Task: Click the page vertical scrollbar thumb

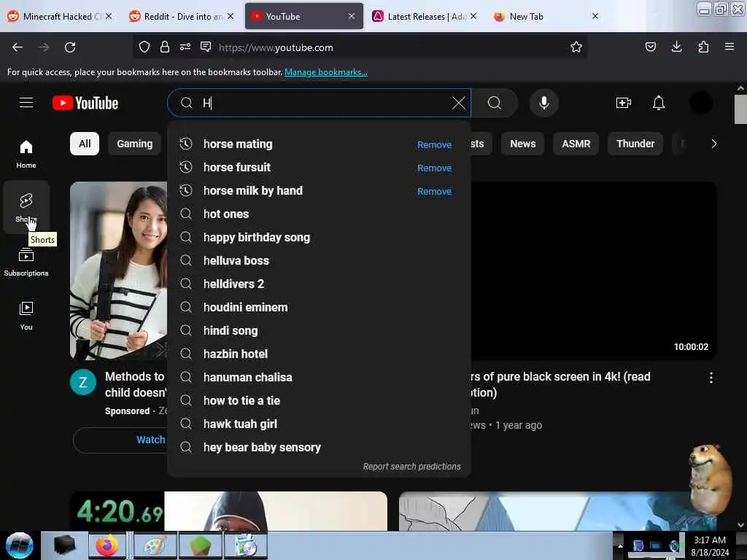Action: click(740, 109)
